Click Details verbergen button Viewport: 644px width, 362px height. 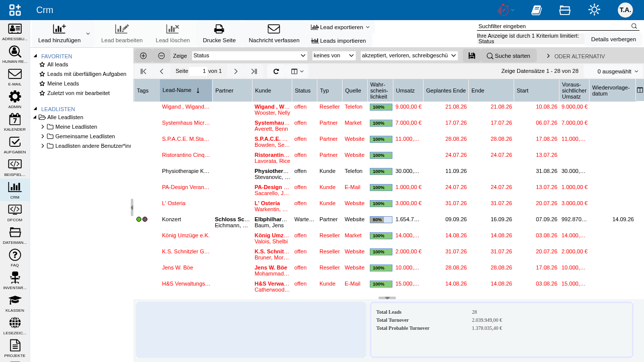click(x=613, y=39)
